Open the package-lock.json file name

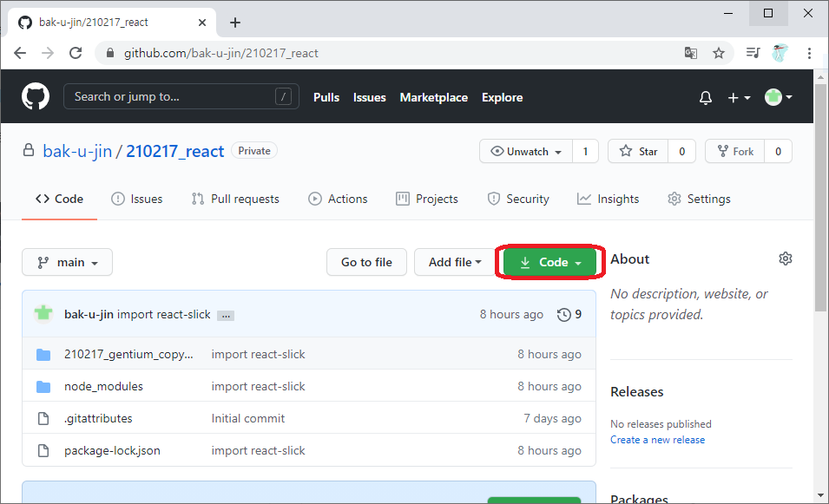pyautogui.click(x=112, y=450)
